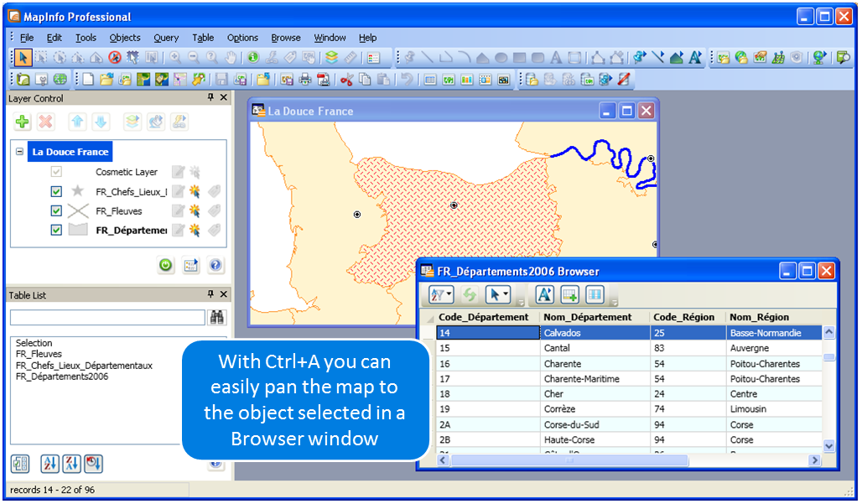Select FR_Fleuves in the Table List
862x504 pixels.
point(39,354)
